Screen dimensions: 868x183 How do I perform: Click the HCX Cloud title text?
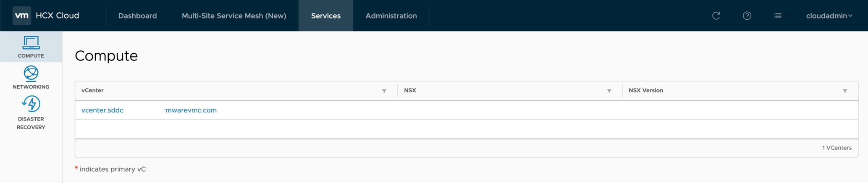[x=58, y=16]
